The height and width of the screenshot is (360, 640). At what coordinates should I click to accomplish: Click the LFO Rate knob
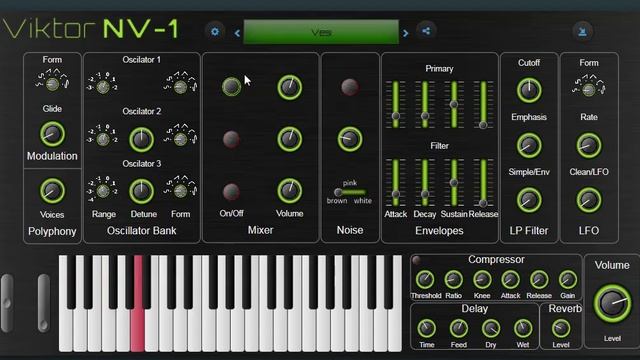pyautogui.click(x=589, y=145)
